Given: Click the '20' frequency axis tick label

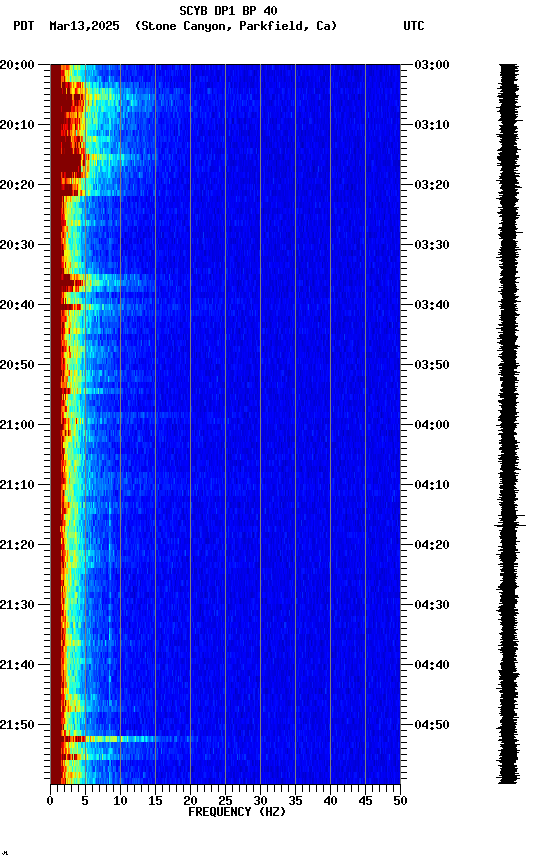Looking at the screenshot, I should pos(190,801).
